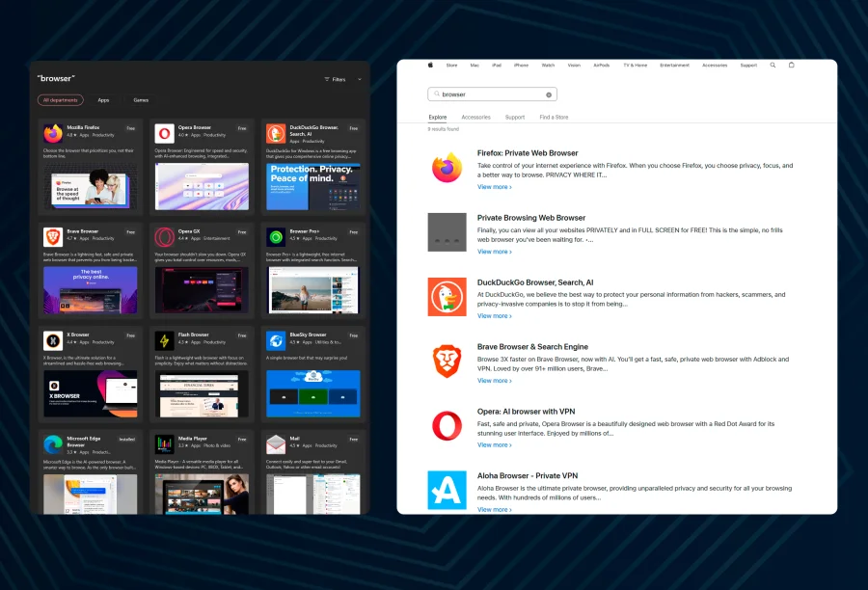Clear the Apple search field with the X button
This screenshot has width=868, height=590.
tap(549, 94)
